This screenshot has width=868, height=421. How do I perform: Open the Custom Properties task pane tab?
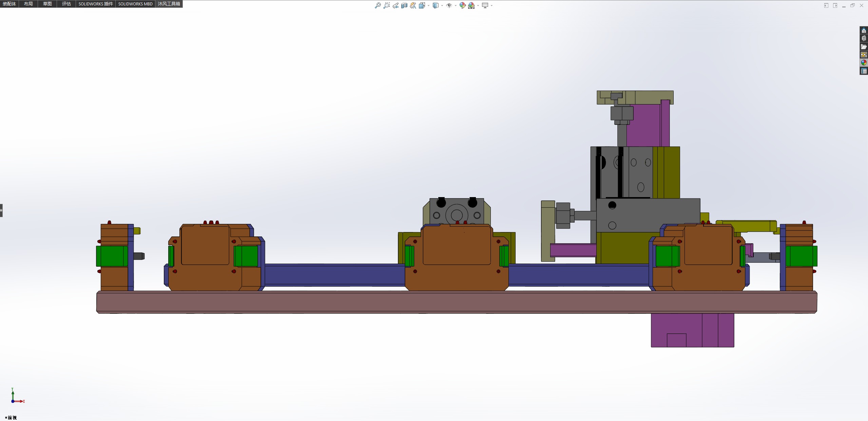(864, 71)
